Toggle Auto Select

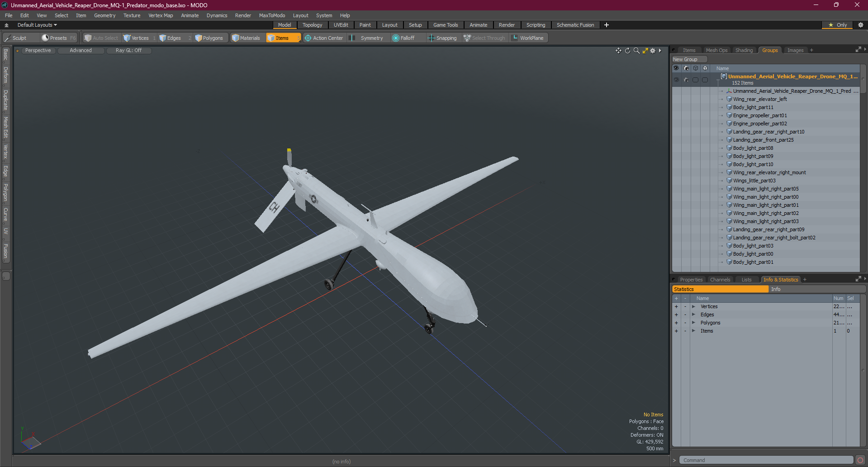point(101,38)
